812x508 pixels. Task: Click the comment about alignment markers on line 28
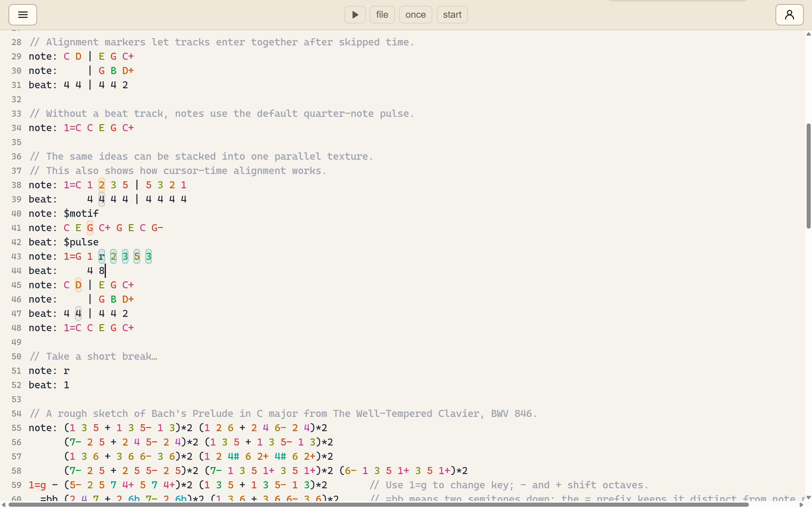pyautogui.click(x=222, y=42)
